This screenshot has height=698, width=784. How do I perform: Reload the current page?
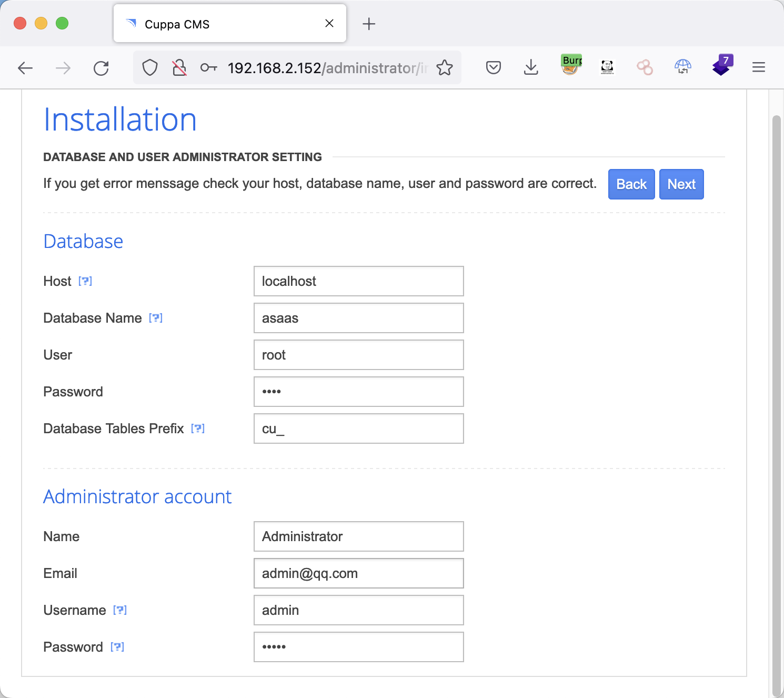click(x=101, y=68)
